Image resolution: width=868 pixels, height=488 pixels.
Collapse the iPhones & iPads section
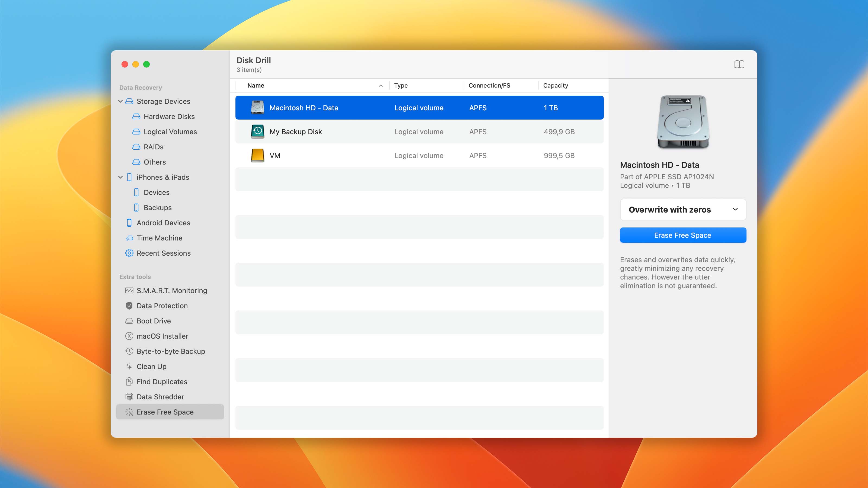click(121, 177)
